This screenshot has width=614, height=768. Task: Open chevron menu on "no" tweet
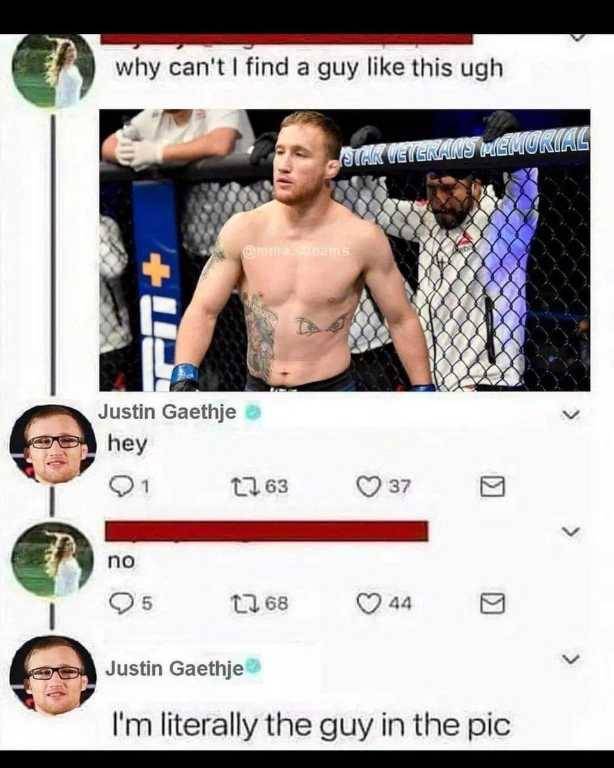570,531
